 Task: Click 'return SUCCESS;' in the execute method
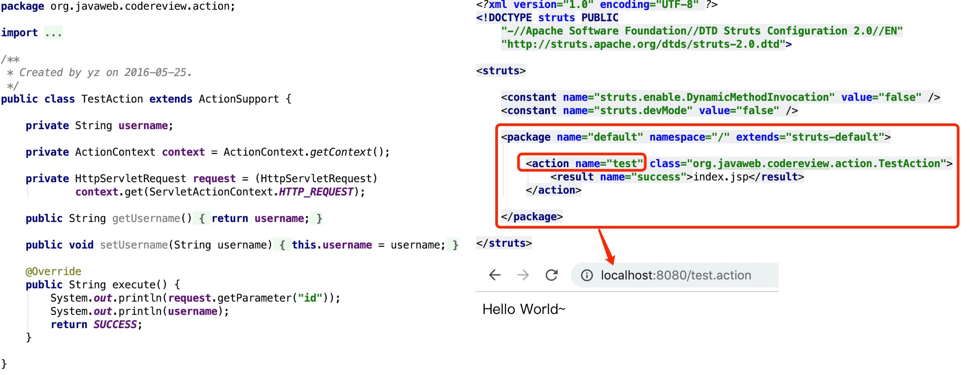coord(96,325)
